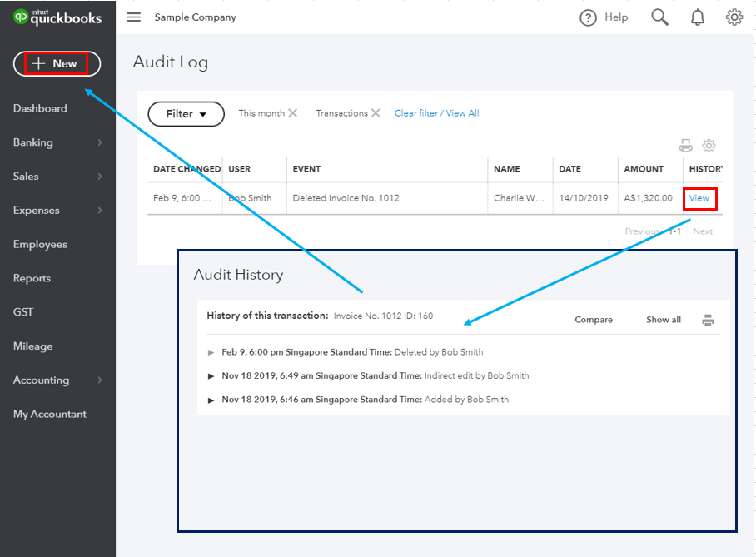Expand the Deleted by Bob Smith entry
This screenshot has width=756, height=557.
211,352
